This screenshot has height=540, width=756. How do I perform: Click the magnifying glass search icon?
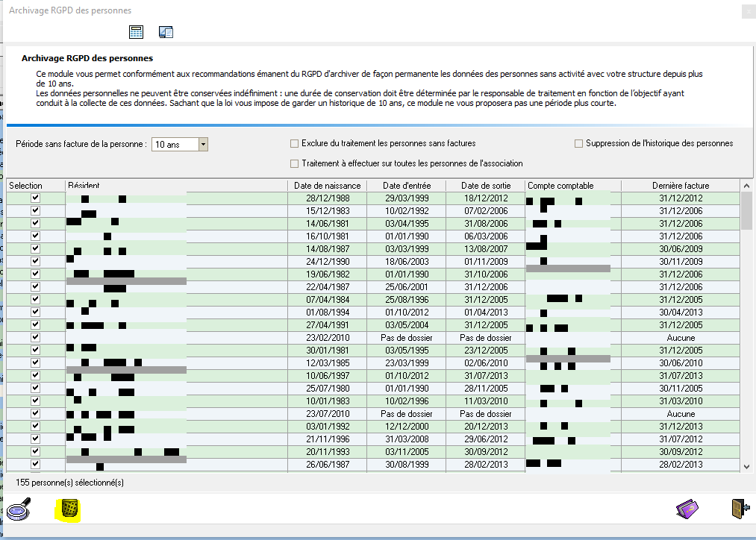[18, 510]
